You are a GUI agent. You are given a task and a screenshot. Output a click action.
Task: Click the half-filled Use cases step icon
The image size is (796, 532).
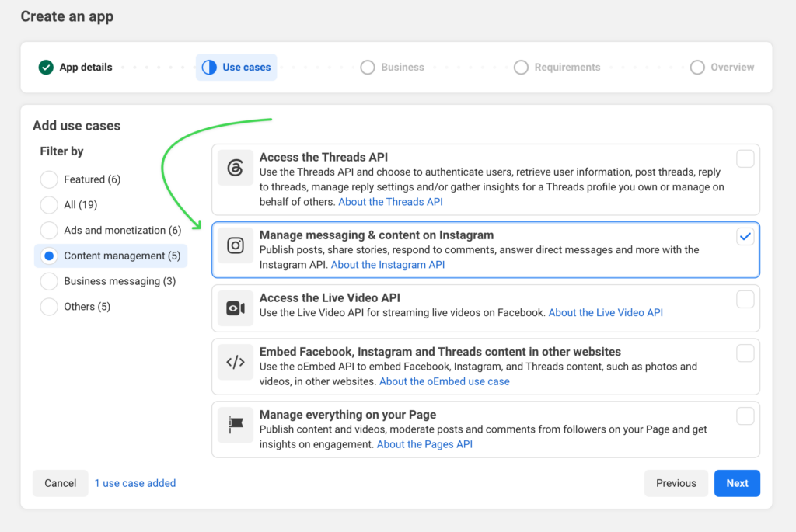pyautogui.click(x=209, y=67)
